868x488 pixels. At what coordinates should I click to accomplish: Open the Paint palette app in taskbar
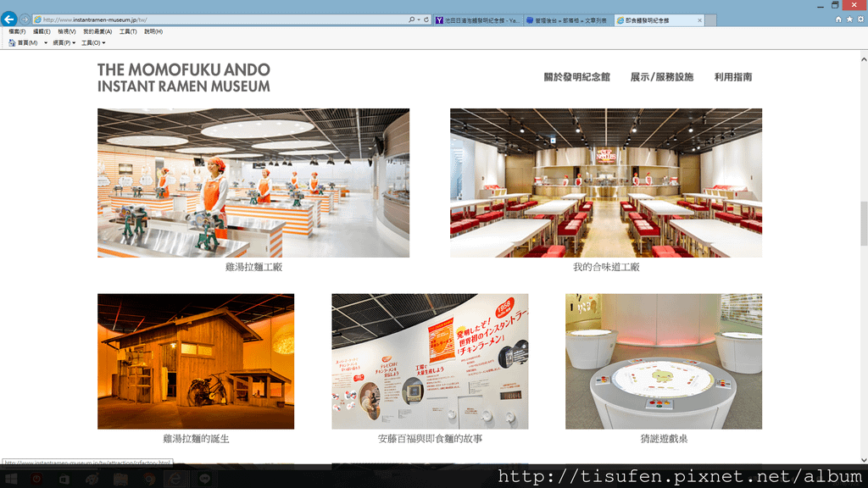(92, 479)
